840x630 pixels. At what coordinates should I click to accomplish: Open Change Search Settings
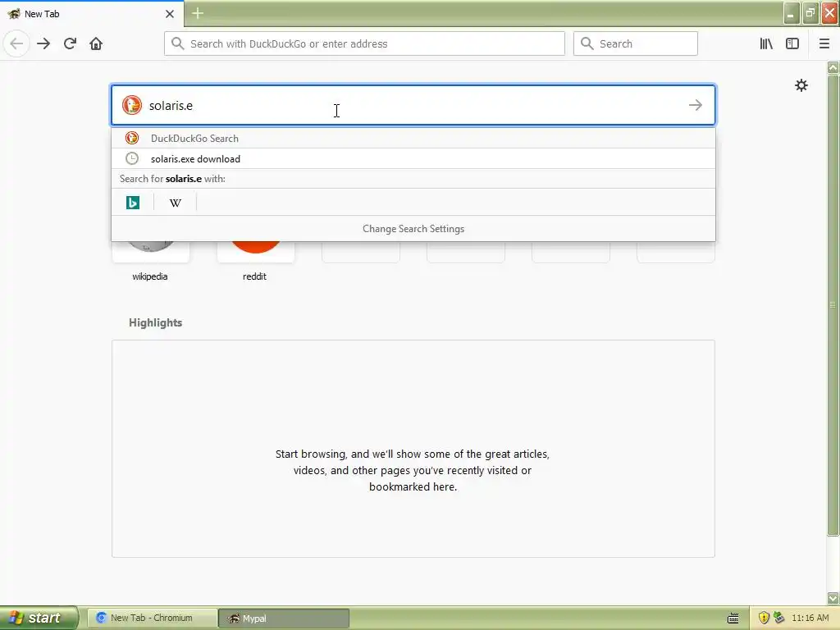click(413, 229)
